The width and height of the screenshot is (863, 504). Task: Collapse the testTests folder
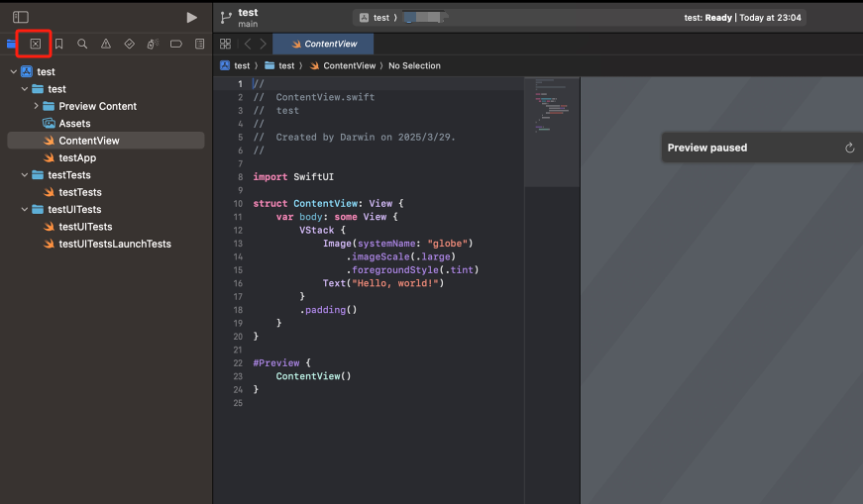click(x=24, y=175)
